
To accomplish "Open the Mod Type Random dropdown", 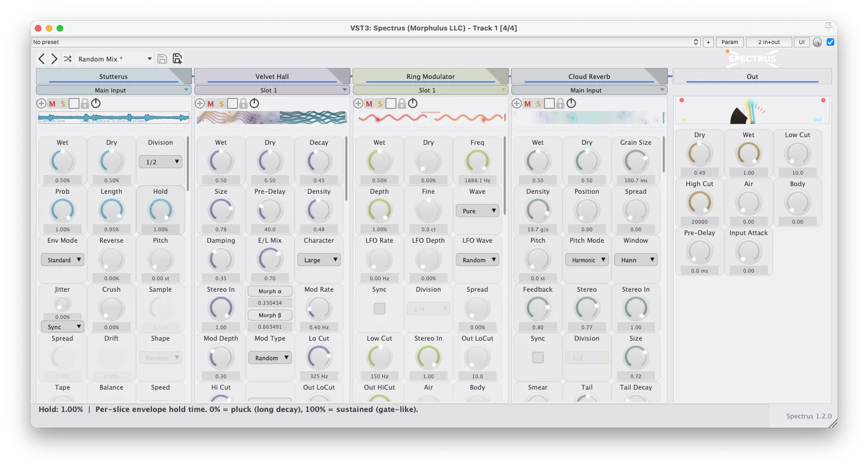I will (x=270, y=358).
